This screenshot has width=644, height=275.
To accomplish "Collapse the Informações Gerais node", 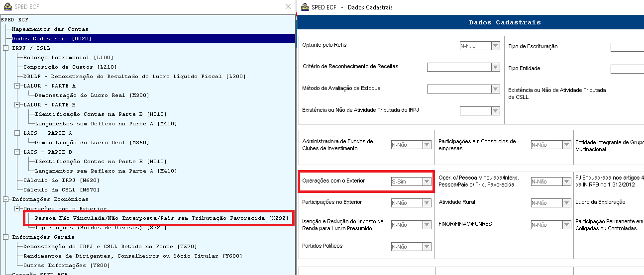I will point(5,237).
